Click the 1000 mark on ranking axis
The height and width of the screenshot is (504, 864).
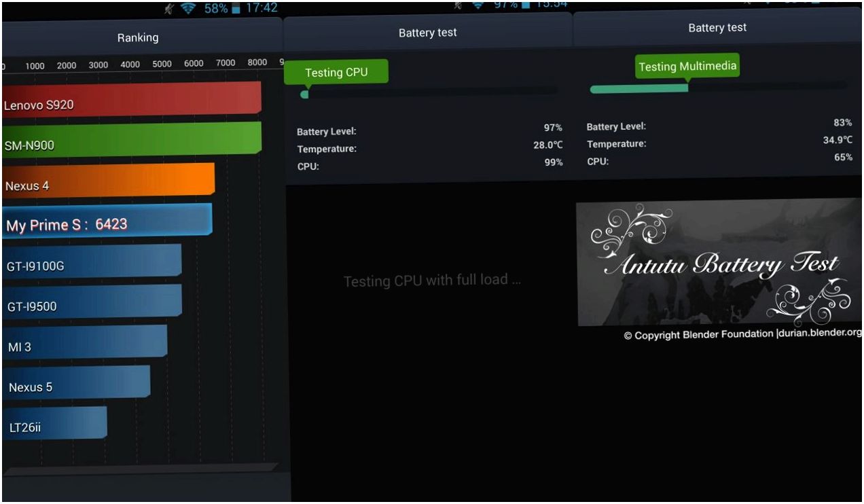(35, 66)
